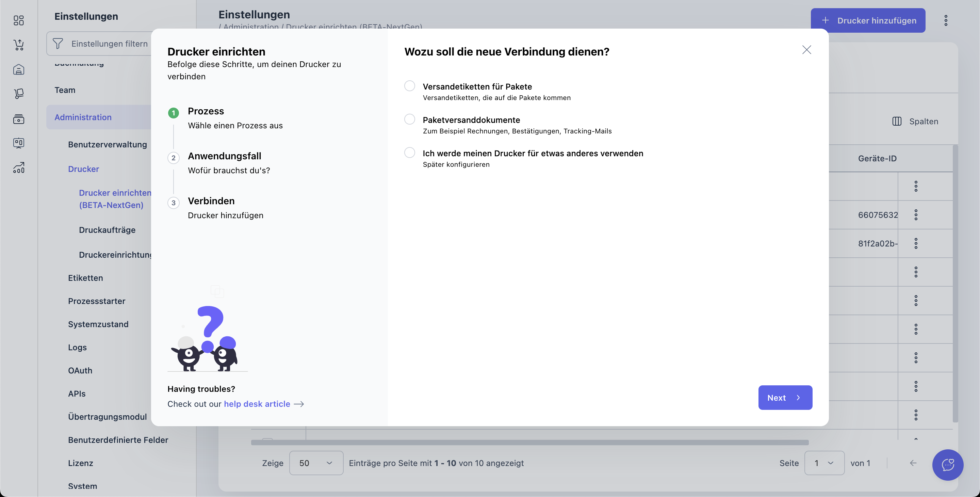Screen dimensions: 980x497
Task: Open the dashboard grid icon in sidebar
Action: [19, 20]
